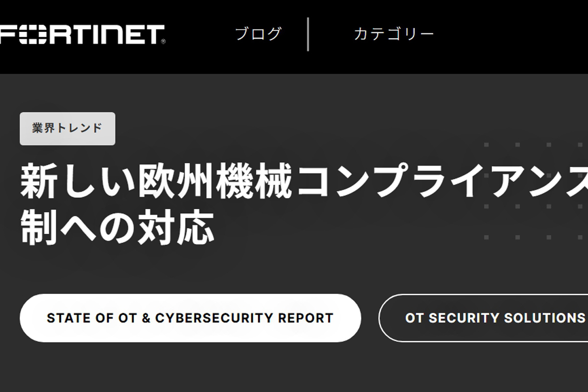Click the registered trademark symbol beside the logo

tap(163, 42)
